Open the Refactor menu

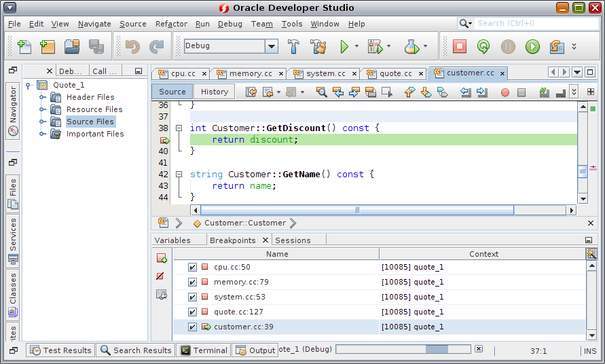point(171,24)
